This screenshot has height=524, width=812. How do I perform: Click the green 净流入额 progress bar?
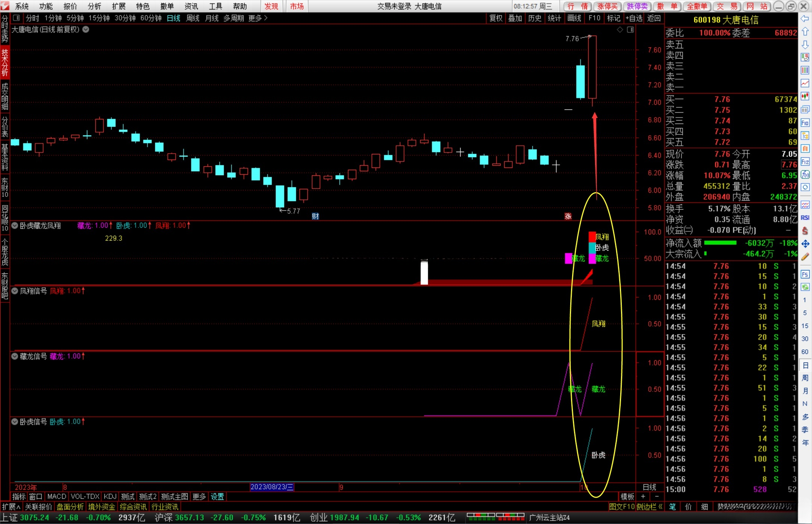pos(720,243)
